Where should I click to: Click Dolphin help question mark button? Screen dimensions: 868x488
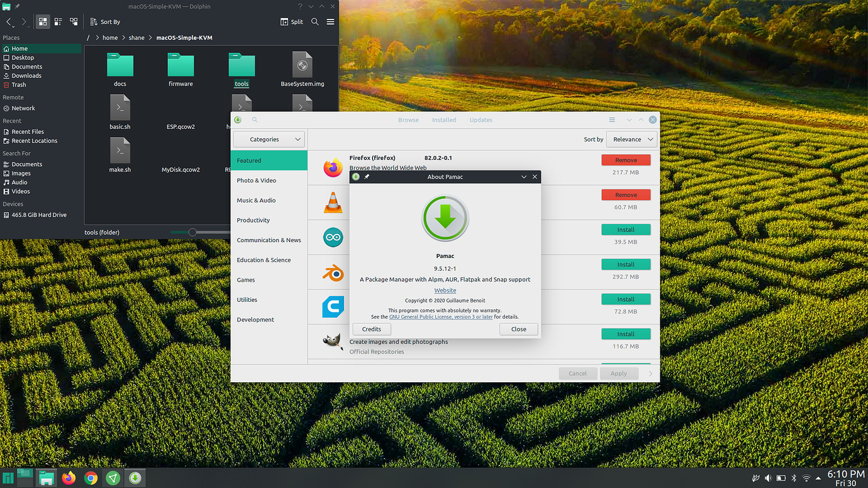point(299,6)
